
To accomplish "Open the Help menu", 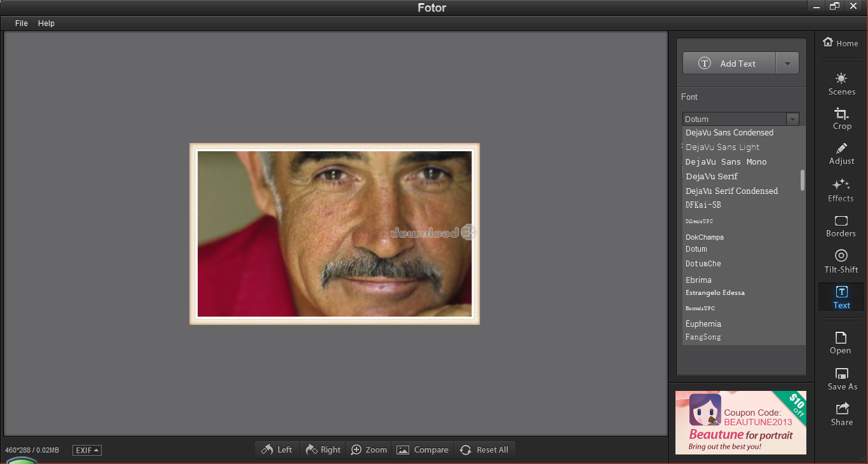I will point(46,24).
